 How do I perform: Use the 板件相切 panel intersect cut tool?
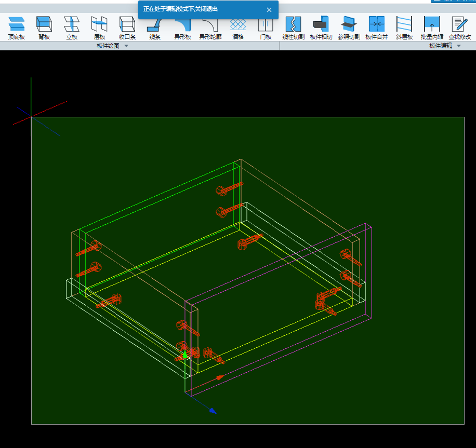[321, 28]
